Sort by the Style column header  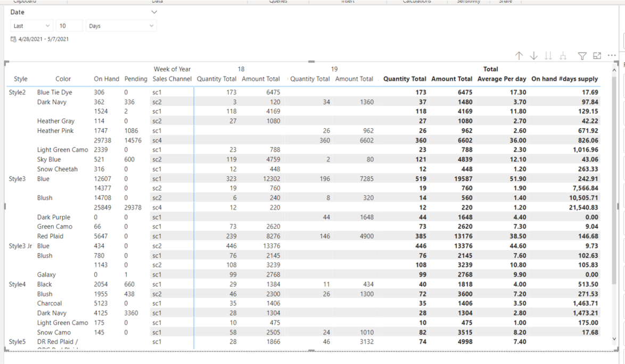(21, 79)
